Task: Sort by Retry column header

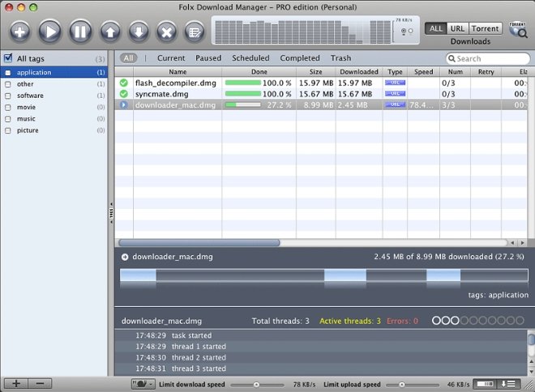Action: (x=486, y=72)
